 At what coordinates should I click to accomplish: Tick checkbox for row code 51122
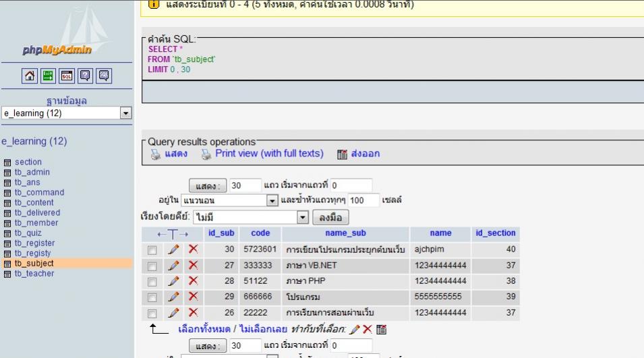pyautogui.click(x=152, y=282)
